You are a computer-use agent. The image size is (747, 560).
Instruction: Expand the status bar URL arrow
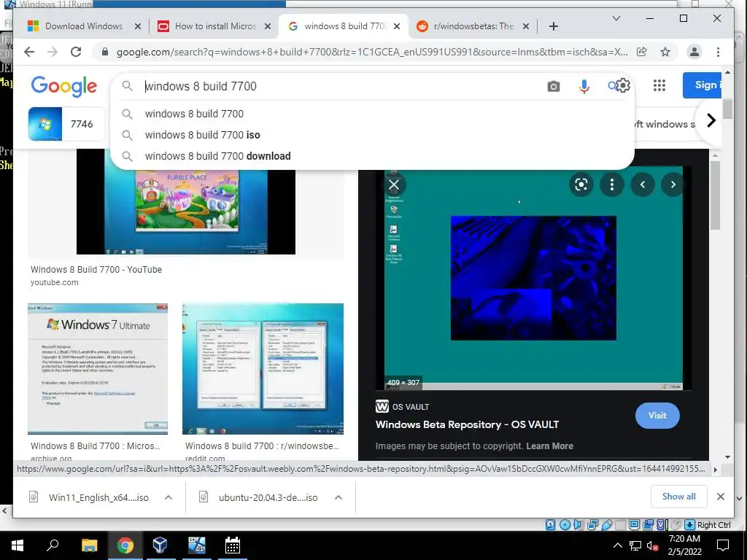[715, 470]
